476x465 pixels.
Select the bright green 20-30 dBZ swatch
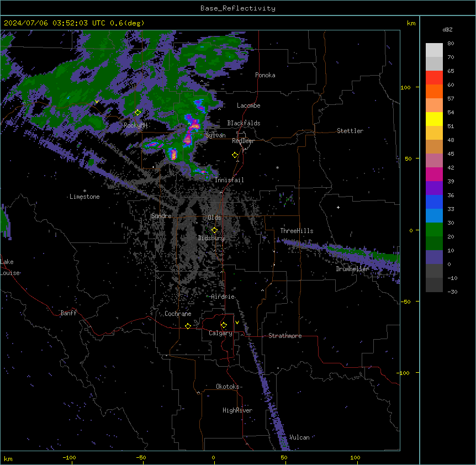pos(434,230)
